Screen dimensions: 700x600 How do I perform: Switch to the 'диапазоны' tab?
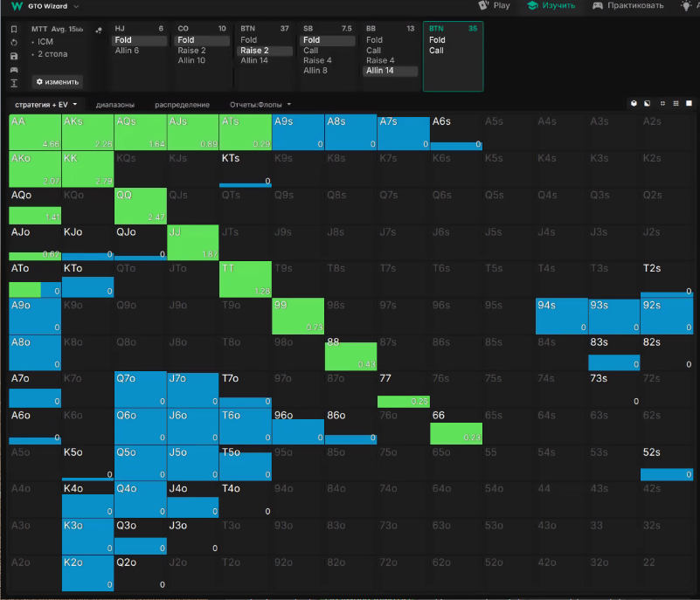[x=114, y=105]
